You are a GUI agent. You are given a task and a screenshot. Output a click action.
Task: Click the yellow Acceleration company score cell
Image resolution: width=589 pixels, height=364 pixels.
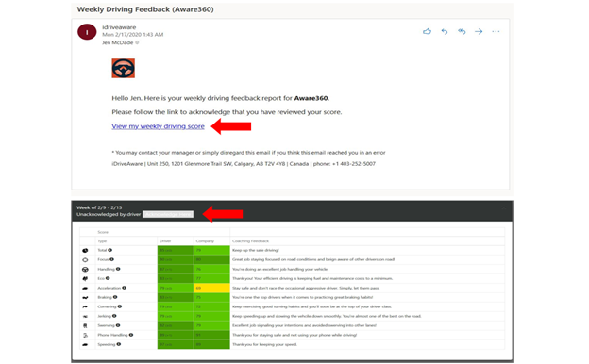pyautogui.click(x=211, y=288)
